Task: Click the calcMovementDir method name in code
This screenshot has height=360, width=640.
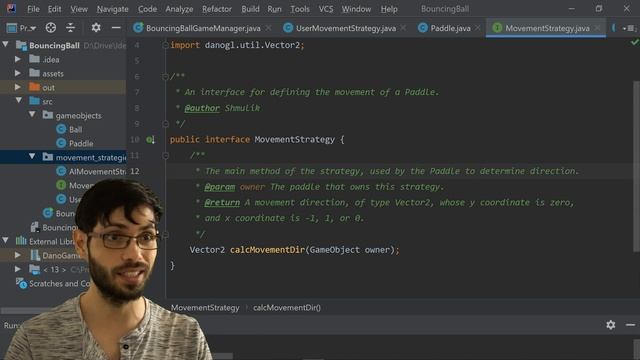Action: pyautogui.click(x=267, y=250)
